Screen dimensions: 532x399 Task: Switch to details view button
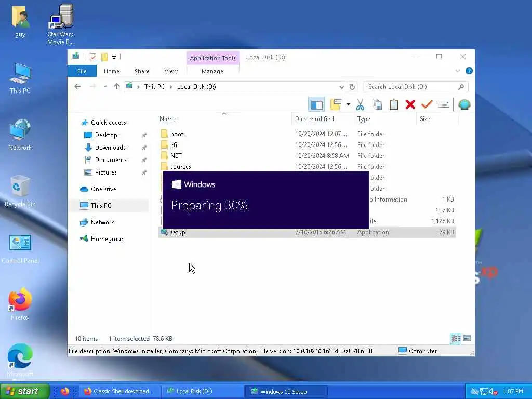click(455, 338)
